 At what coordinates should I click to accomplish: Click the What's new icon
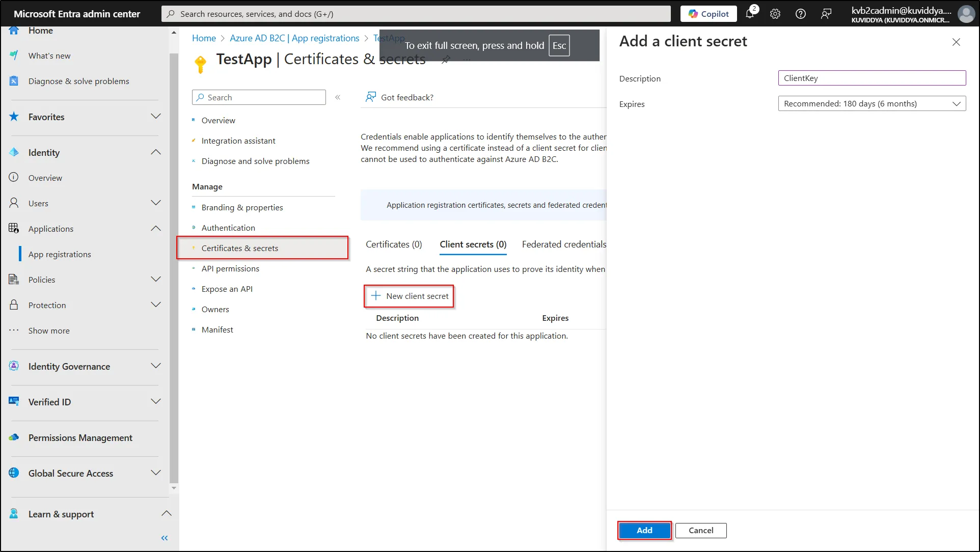pos(14,56)
